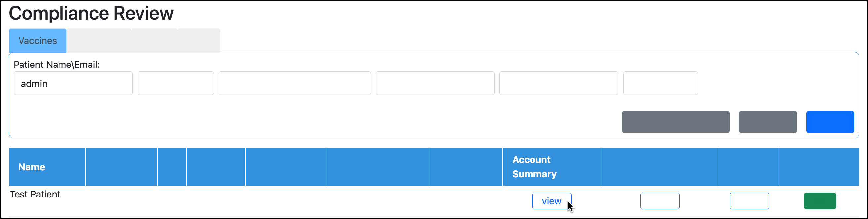The height and width of the screenshot is (219, 868).
Task: Switch to the Vaccines tab
Action: click(38, 40)
